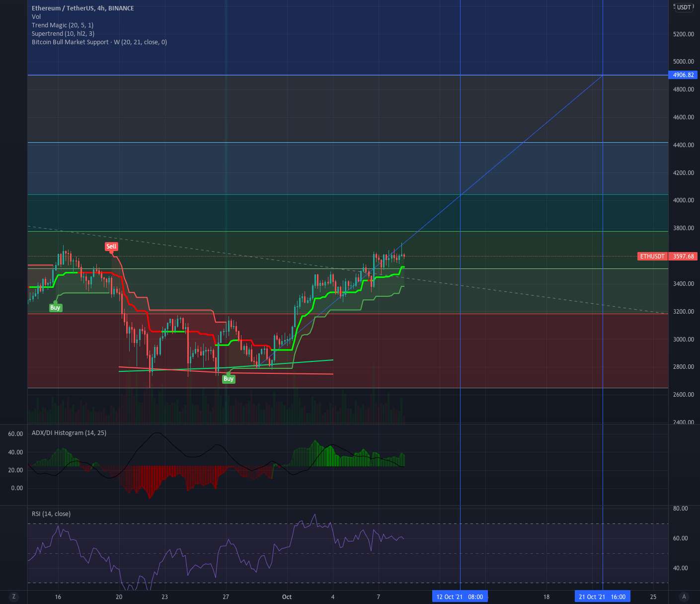This screenshot has width=700, height=604.
Task: Select Bitcoin Bull Market Support indicator label
Action: point(99,42)
